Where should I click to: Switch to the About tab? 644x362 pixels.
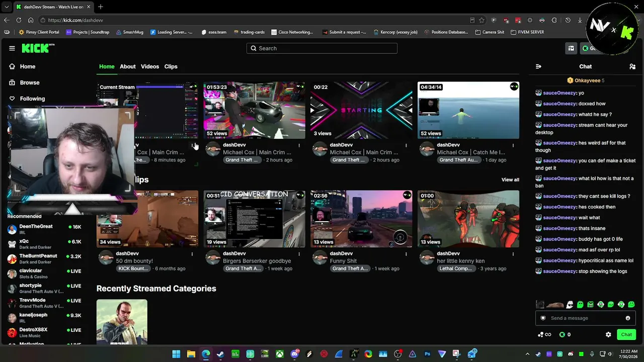127,66
